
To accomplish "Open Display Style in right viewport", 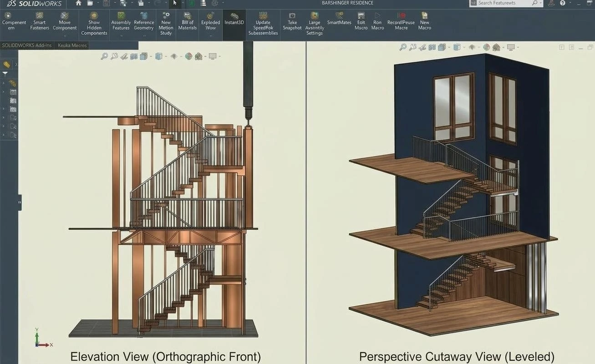I will [457, 47].
